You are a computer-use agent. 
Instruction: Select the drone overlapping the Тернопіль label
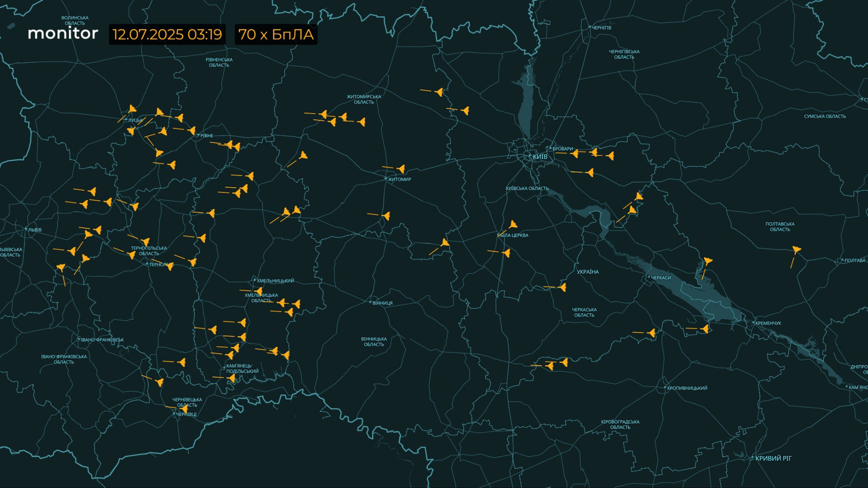pos(170,266)
